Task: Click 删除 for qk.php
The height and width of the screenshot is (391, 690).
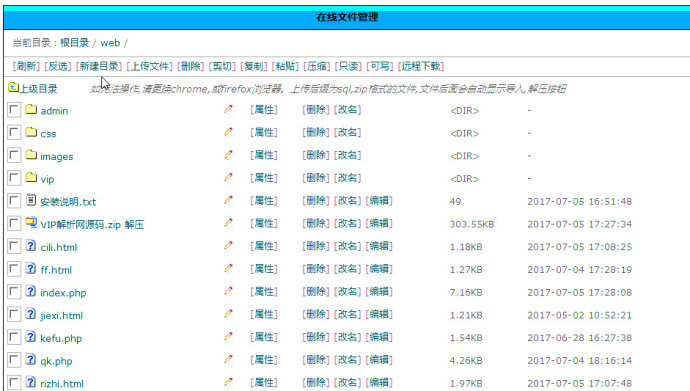Action: [x=316, y=360]
